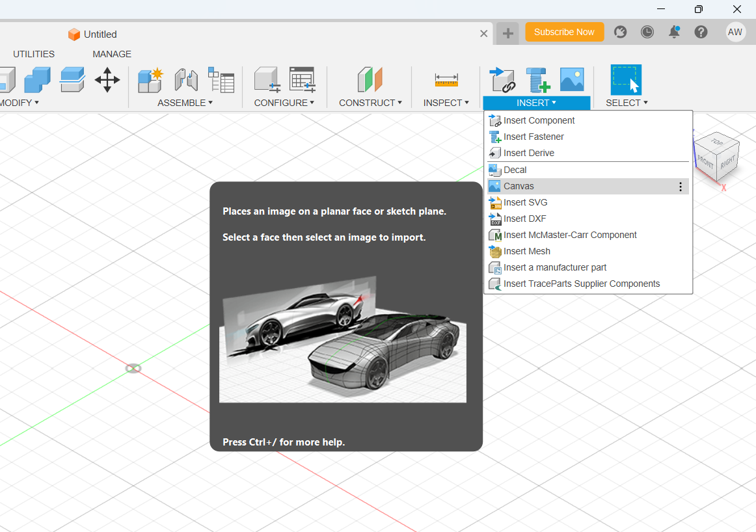
Task: Collapse the INSERT dropdown menu
Action: point(537,103)
